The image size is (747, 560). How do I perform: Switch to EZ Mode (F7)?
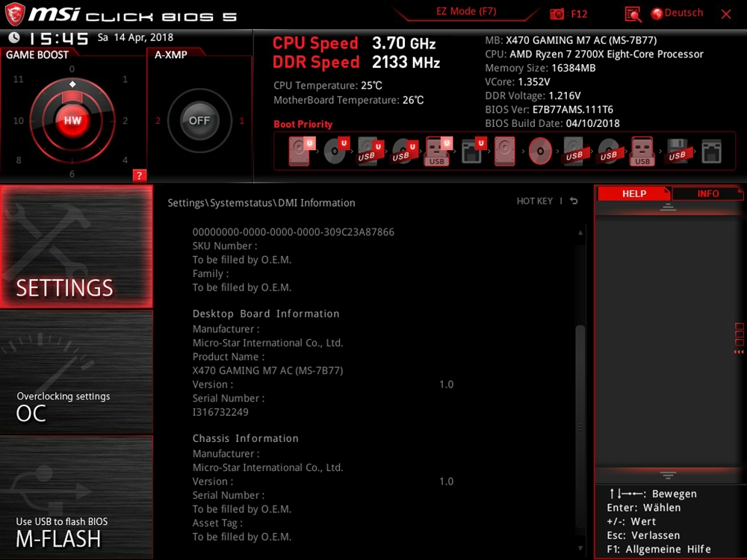(466, 11)
